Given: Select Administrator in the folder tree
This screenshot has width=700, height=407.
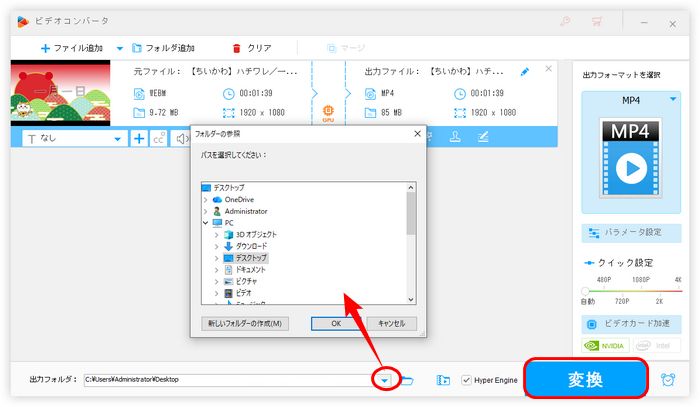Looking at the screenshot, I should pos(246,211).
